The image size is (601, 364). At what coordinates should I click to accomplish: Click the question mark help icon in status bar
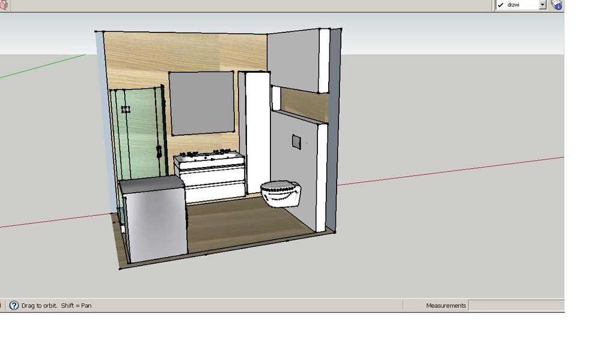(x=14, y=305)
